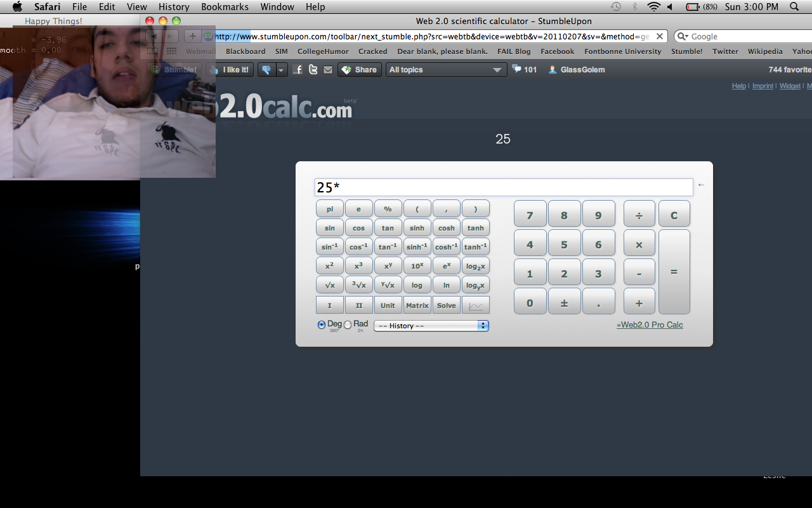This screenshot has height=508, width=812.
Task: Open the History menu in menu bar
Action: tap(174, 7)
